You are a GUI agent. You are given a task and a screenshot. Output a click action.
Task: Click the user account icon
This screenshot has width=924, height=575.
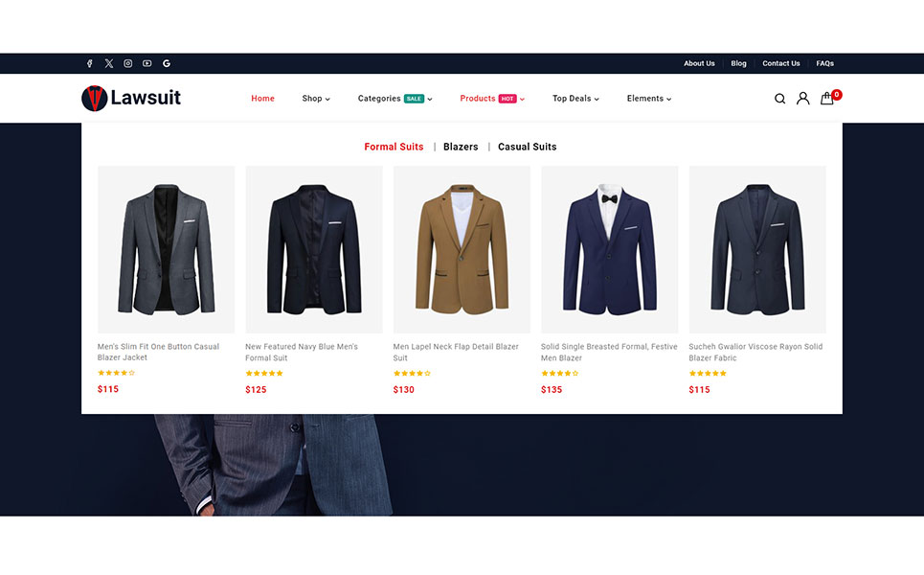802,99
